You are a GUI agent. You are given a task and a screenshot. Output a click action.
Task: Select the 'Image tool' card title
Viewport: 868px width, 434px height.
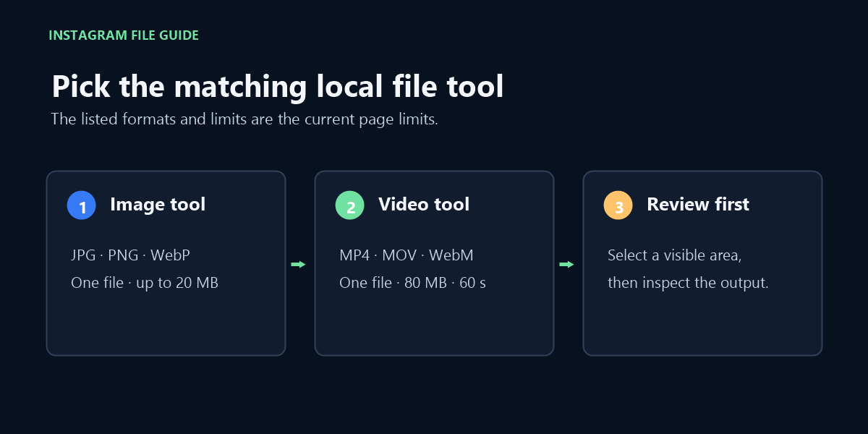[158, 205]
